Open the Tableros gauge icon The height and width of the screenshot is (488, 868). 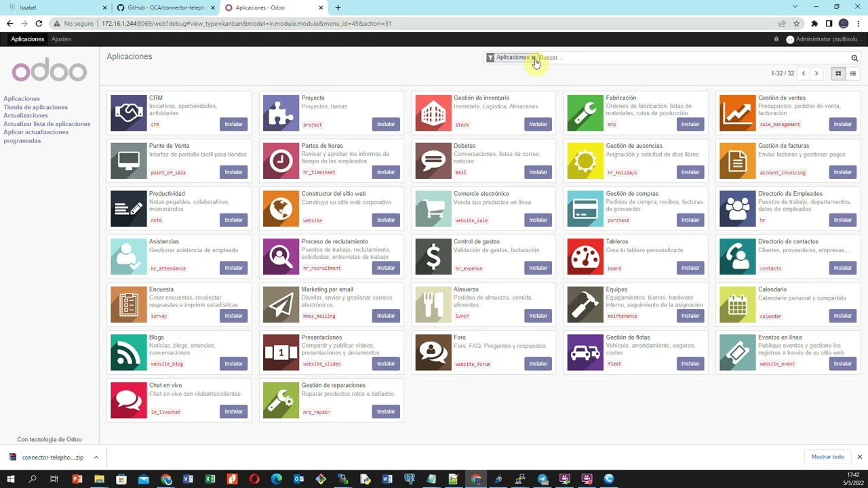tap(585, 256)
